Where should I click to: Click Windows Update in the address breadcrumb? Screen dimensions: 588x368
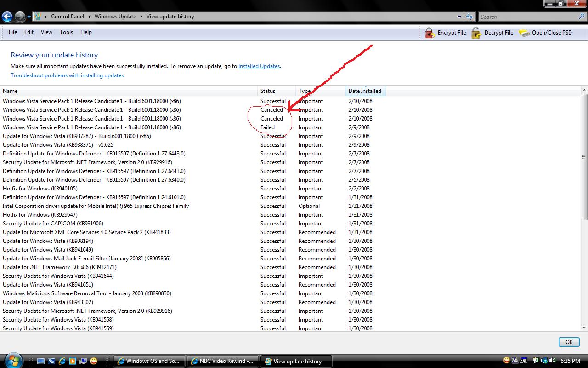[115, 17]
